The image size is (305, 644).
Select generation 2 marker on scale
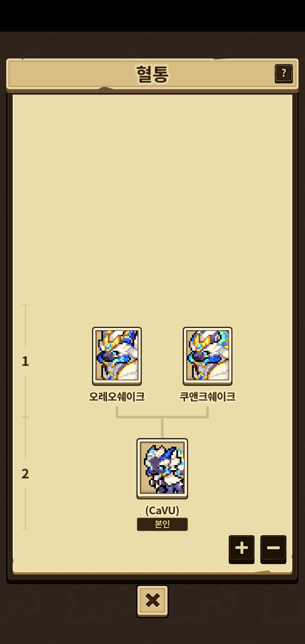25,474
